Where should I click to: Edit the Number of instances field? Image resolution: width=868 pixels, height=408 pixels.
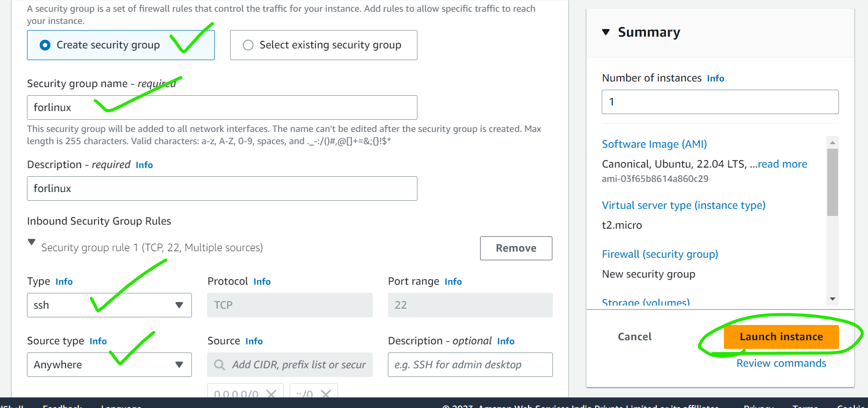click(x=720, y=102)
